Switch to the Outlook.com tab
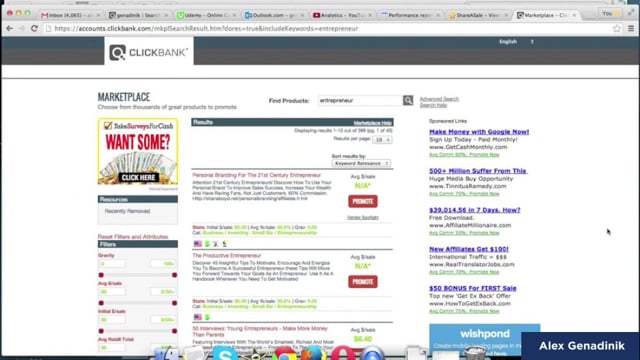 (x=273, y=15)
